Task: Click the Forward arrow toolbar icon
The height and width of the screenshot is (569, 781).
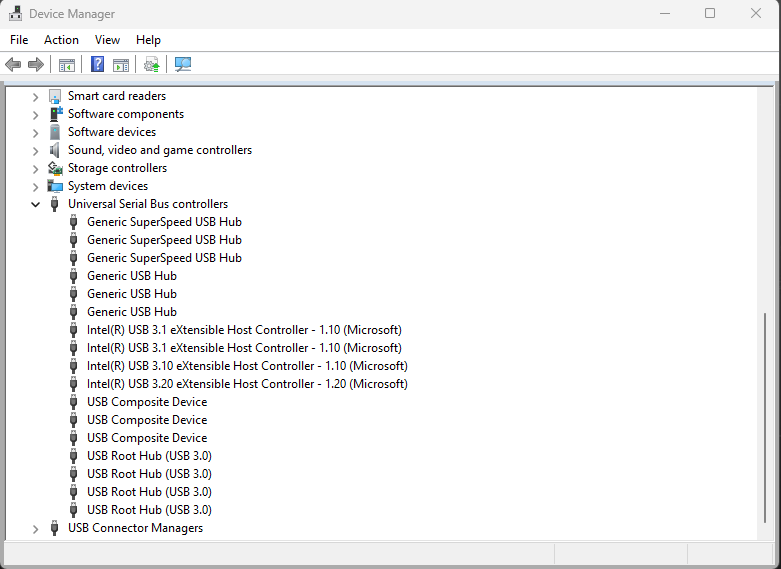Action: (36, 65)
